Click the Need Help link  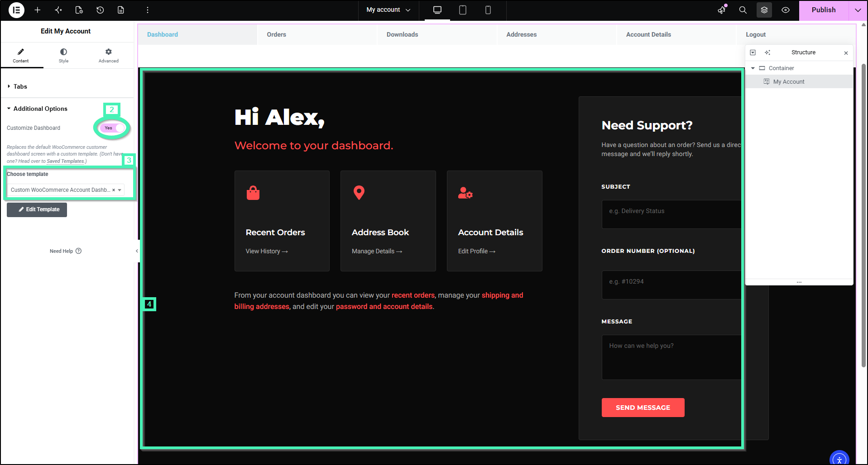(x=66, y=251)
